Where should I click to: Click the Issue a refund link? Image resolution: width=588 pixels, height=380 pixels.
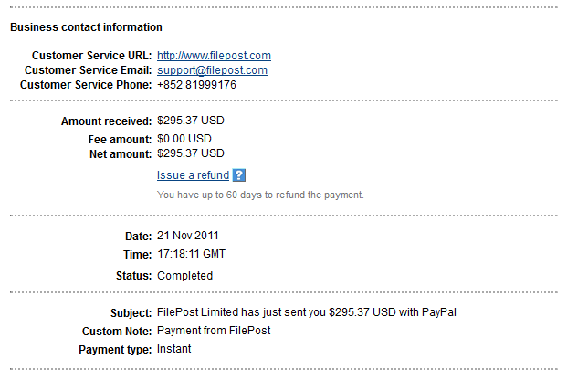tap(193, 175)
